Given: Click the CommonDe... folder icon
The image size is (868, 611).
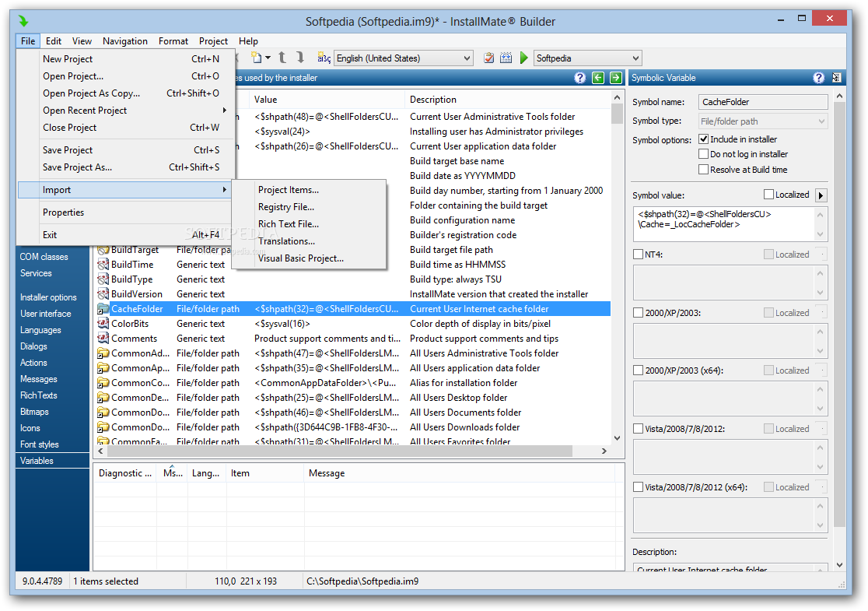Looking at the screenshot, I should [103, 398].
